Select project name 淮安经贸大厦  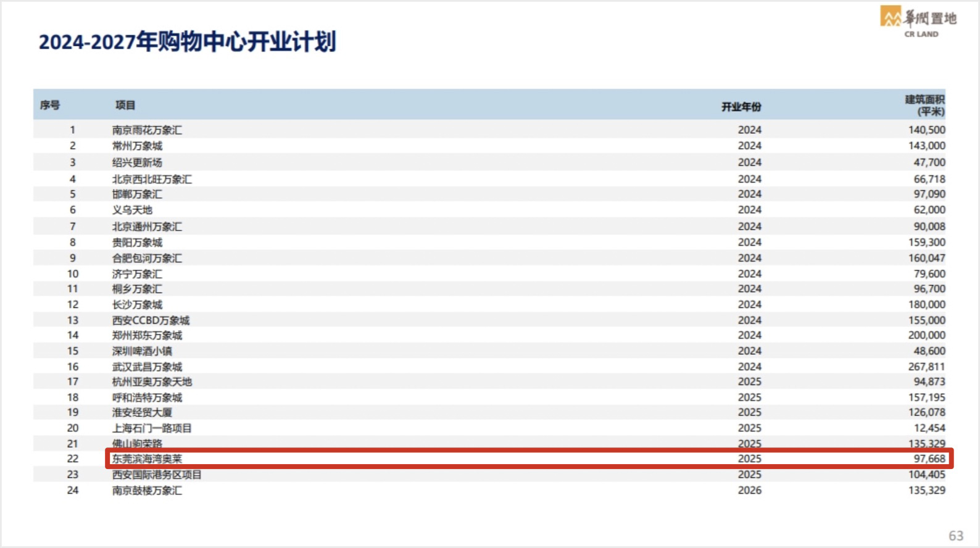142,412
